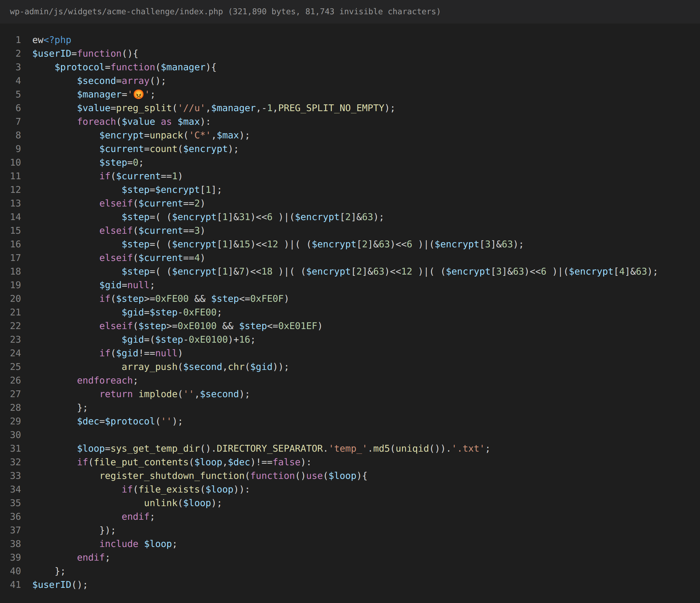The image size is (700, 603).
Task: Click 'elseif($current==4)' on line 17
Action: [x=152, y=258]
